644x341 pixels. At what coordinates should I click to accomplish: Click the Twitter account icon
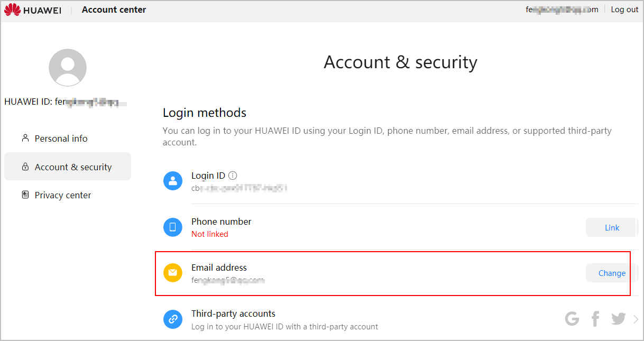pyautogui.click(x=618, y=319)
